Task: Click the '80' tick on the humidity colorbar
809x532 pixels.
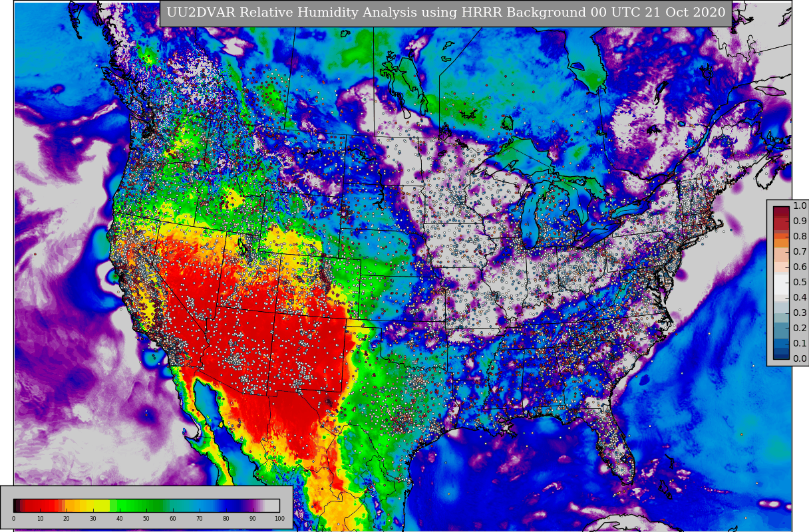Action: pyautogui.click(x=226, y=518)
